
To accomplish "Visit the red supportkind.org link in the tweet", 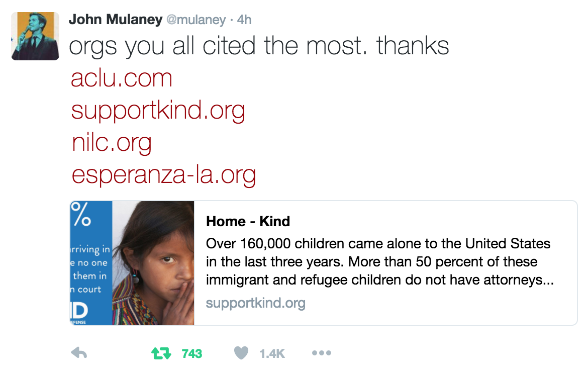I will (158, 110).
